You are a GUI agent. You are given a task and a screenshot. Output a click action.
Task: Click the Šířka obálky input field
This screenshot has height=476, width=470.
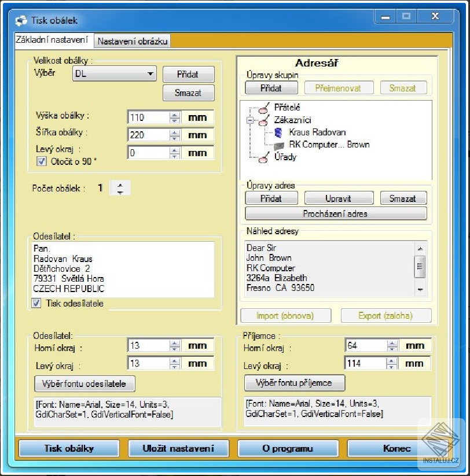(149, 135)
